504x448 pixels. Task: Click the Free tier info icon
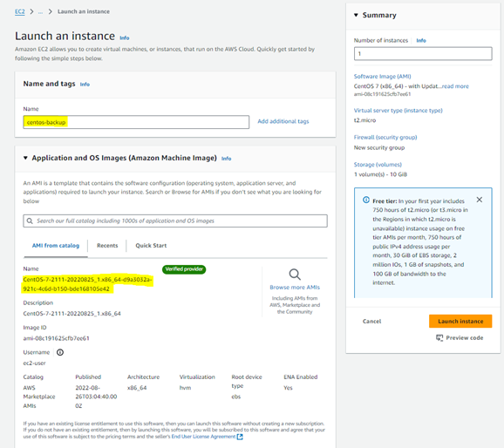[x=366, y=200]
